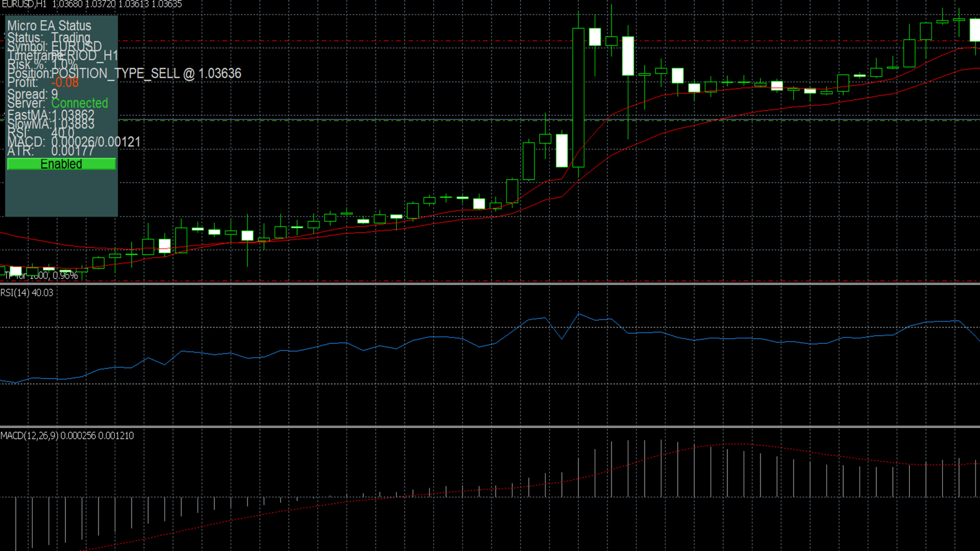Image resolution: width=980 pixels, height=551 pixels.
Task: Click the green Connected server status
Action: pyautogui.click(x=79, y=103)
